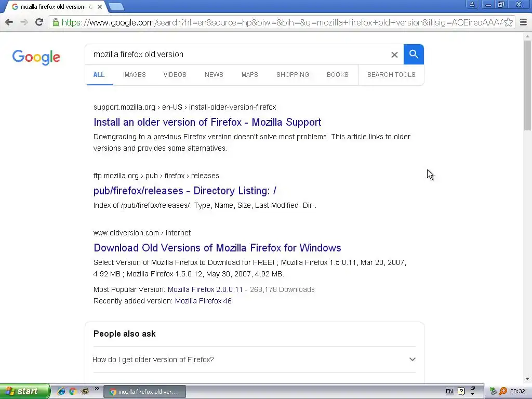Screen dimensions: 532x399
Task: Open Download Old Versions of Mozilla Firefox link
Action: point(218,248)
